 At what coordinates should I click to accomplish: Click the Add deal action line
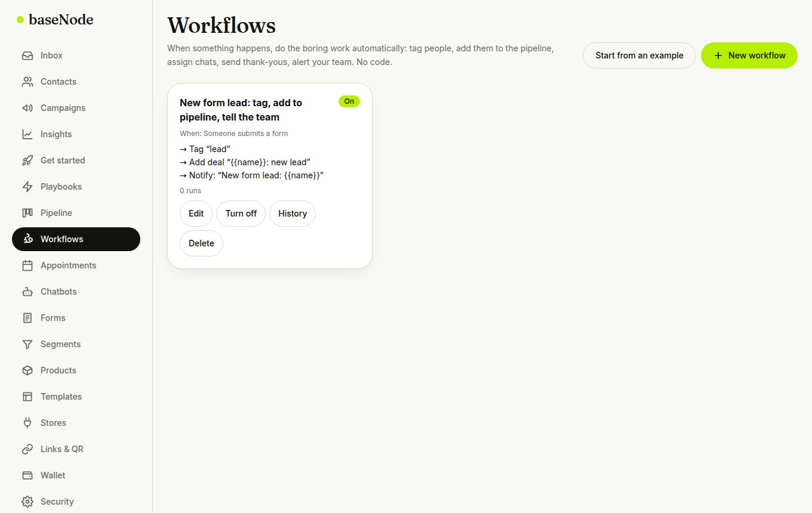click(x=245, y=162)
